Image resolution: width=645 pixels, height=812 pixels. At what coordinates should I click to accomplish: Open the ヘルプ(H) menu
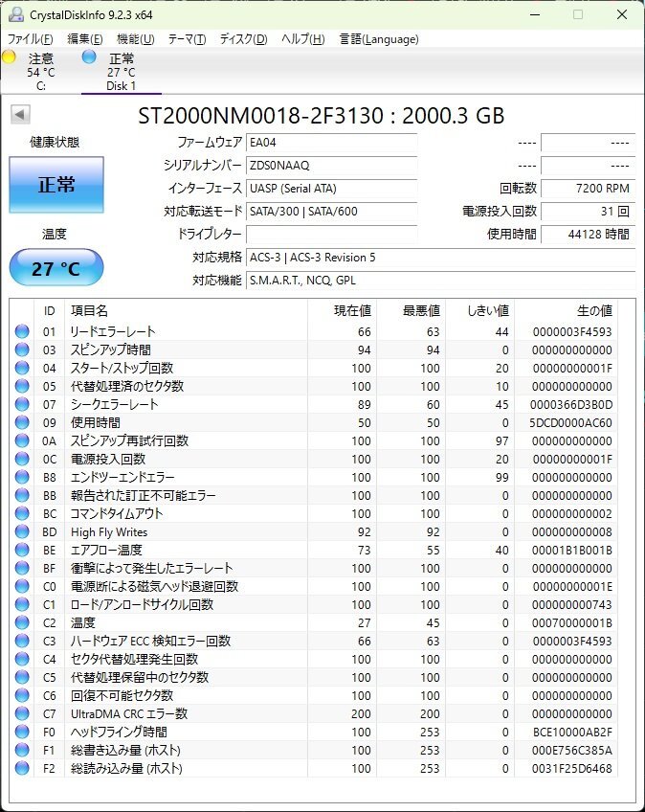pos(302,39)
